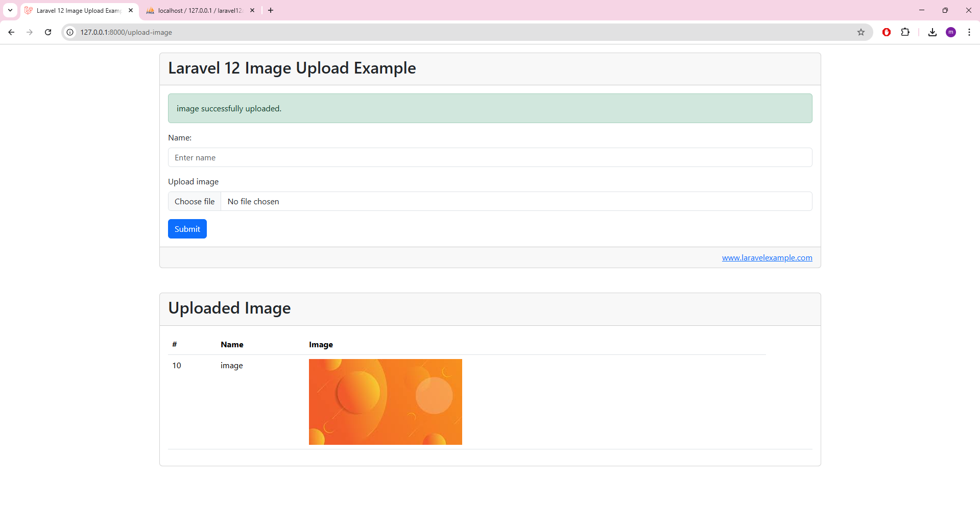Click the 'image successfully uploaded.' alert
The image size is (980, 525).
coord(490,108)
